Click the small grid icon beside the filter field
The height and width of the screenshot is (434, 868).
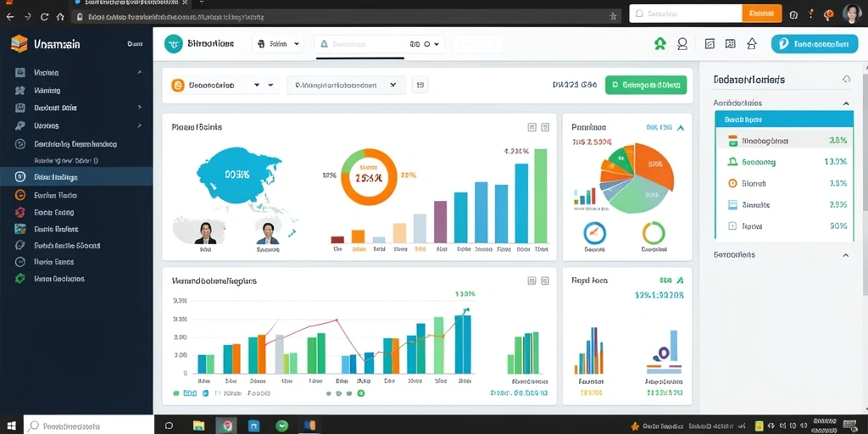pyautogui.click(x=420, y=86)
